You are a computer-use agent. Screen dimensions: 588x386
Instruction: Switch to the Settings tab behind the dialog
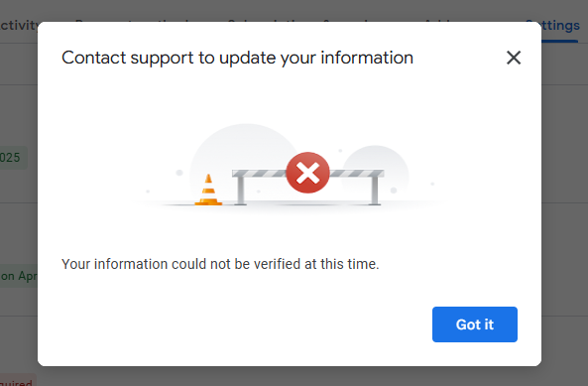point(560,26)
